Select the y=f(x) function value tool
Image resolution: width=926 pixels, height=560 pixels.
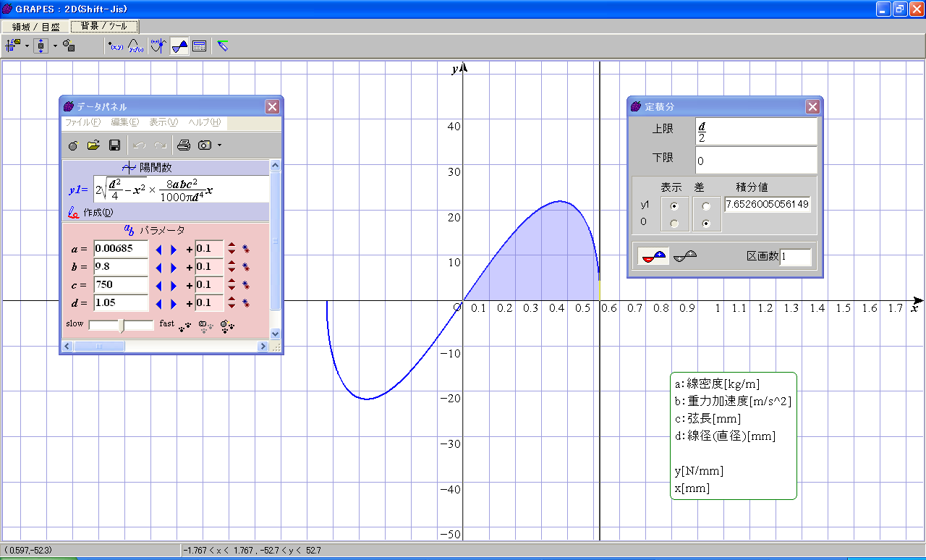click(x=136, y=46)
